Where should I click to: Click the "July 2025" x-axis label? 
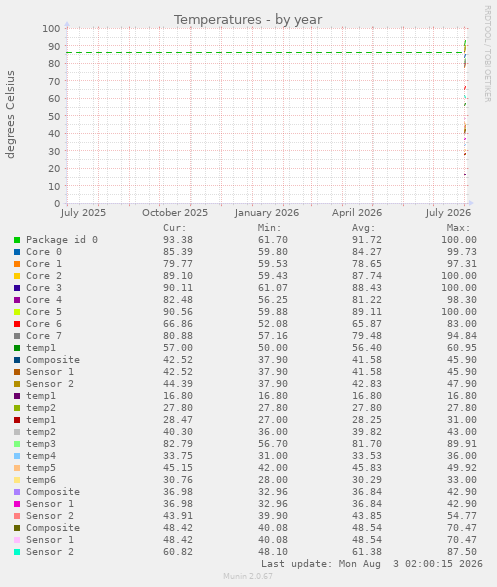coord(83,213)
